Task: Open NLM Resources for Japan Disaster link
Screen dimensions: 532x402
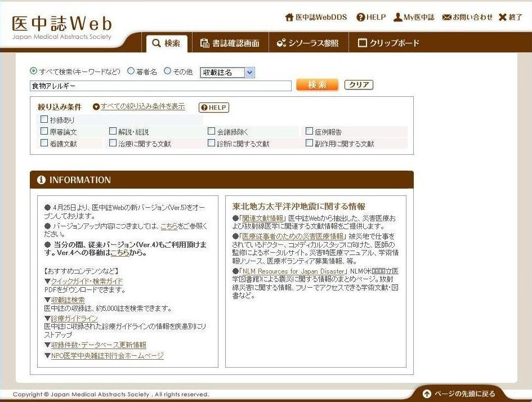Action: point(293,271)
